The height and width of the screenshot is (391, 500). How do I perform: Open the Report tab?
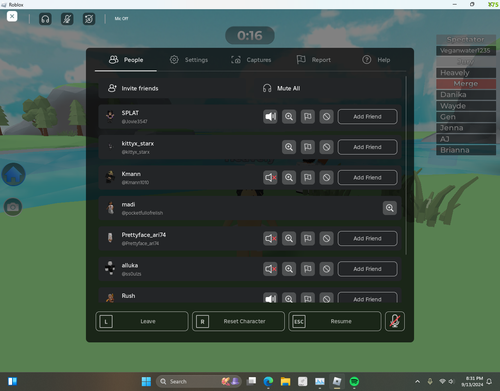[314, 60]
